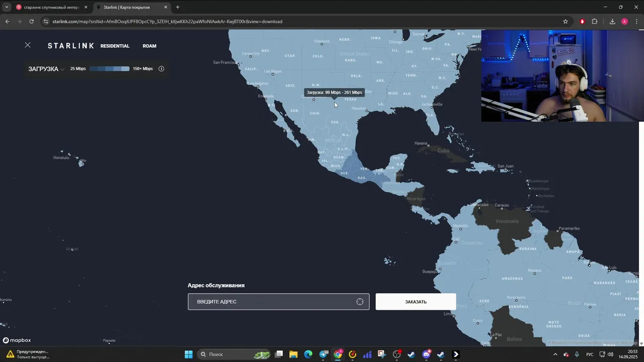Reload the current page
Viewport: 644px width, 362px height.
[31, 22]
